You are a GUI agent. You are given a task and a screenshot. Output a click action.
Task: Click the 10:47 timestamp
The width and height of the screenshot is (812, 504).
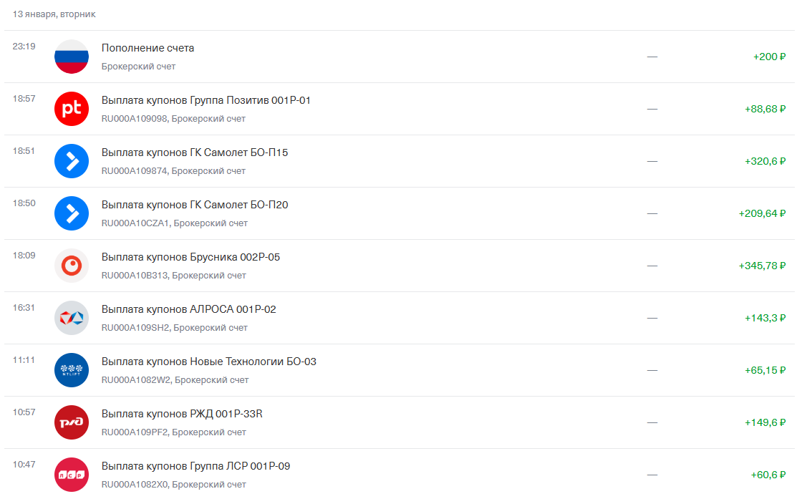[x=24, y=465]
